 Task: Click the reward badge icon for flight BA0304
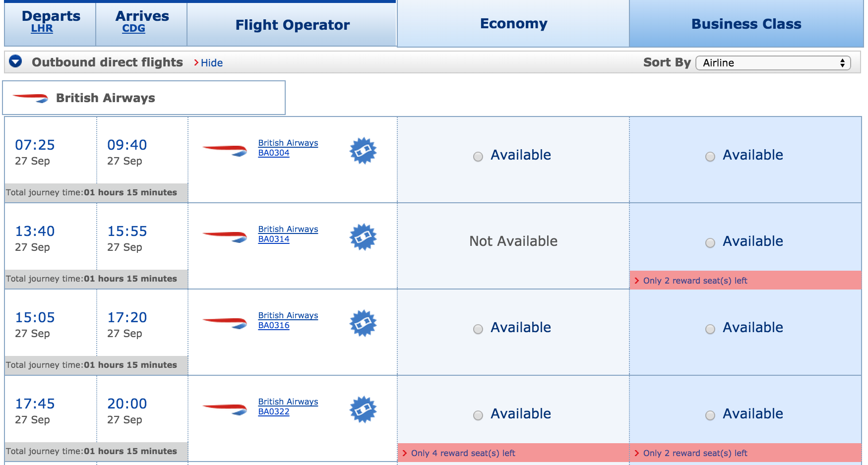click(x=363, y=151)
